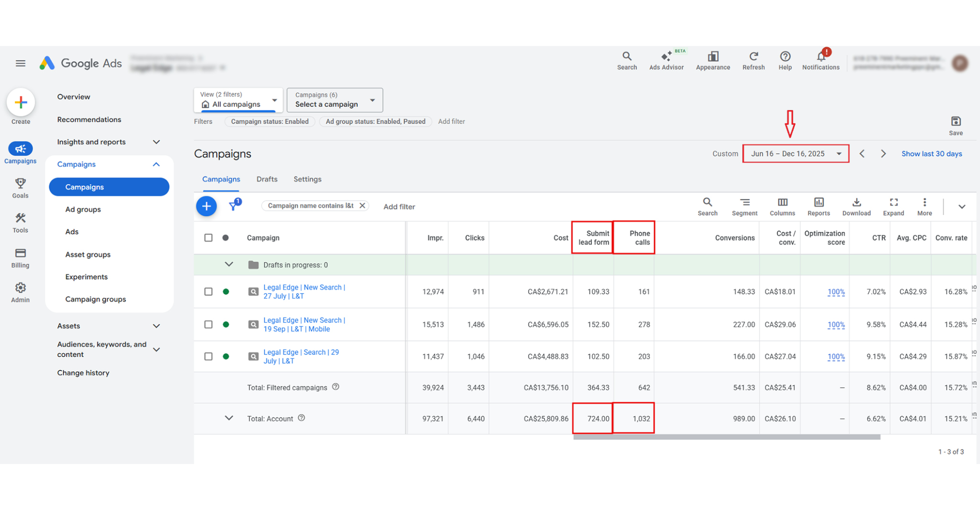This screenshot has height=510, width=980.
Task: Open the Segment tool
Action: pos(744,206)
